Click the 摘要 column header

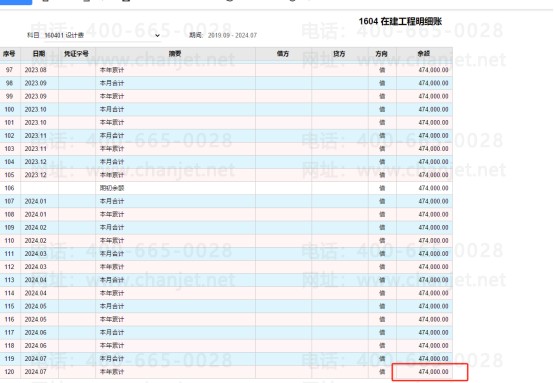click(x=175, y=54)
